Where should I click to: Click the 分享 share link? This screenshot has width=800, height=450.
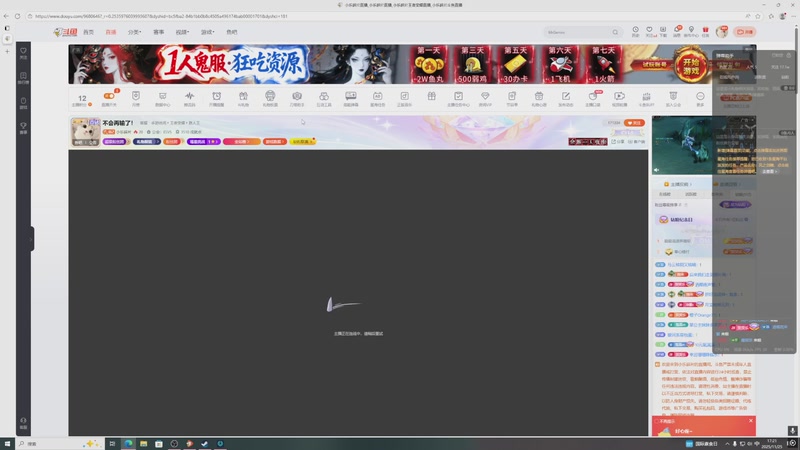click(x=618, y=141)
